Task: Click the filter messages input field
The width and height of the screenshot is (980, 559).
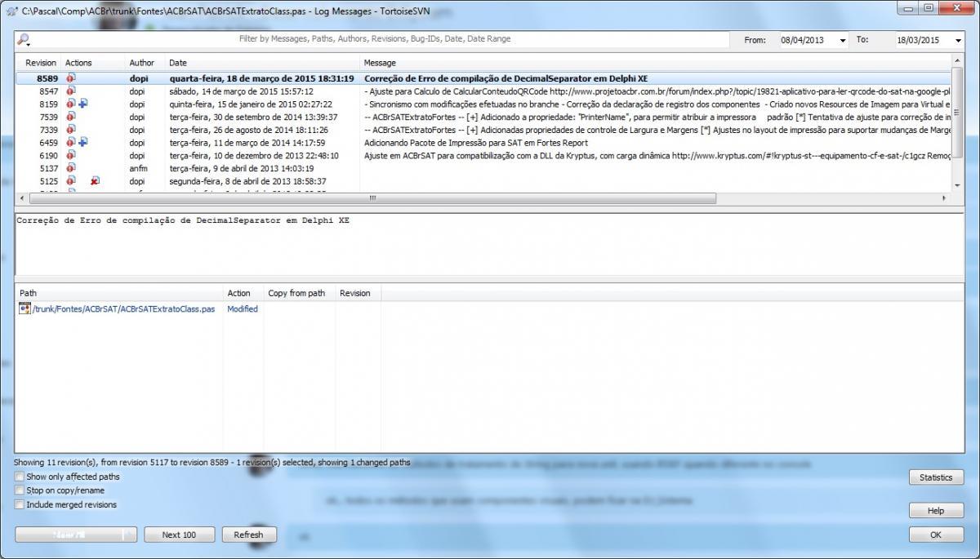Action: pyautogui.click(x=376, y=38)
